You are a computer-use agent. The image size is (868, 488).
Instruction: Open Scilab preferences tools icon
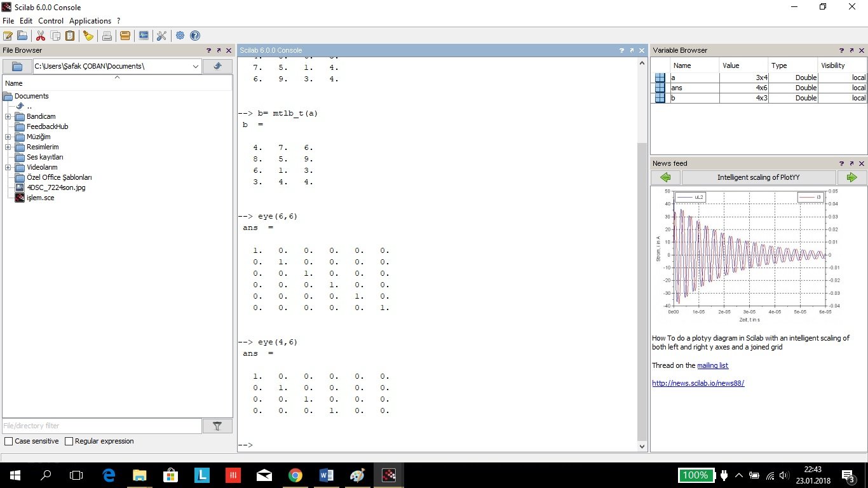point(161,36)
